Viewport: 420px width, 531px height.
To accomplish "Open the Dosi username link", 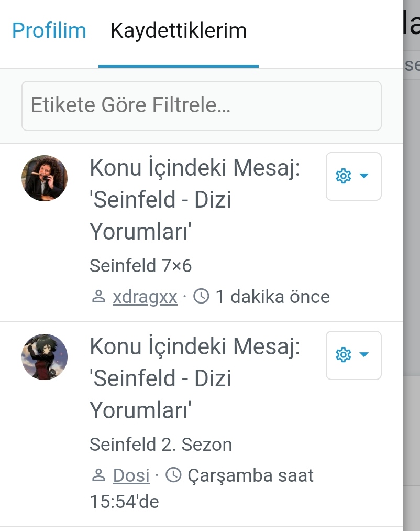I will pos(131,475).
